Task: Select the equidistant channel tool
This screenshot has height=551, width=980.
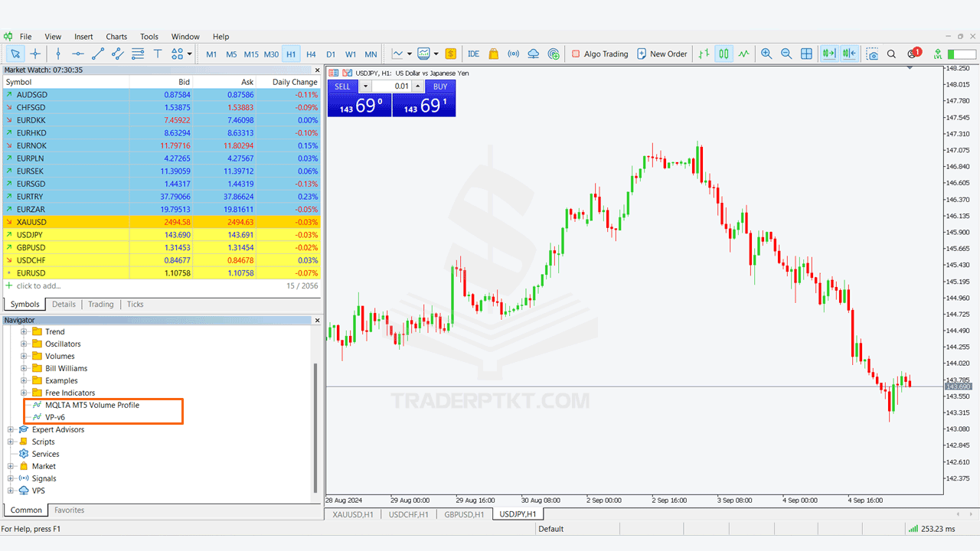Action: (x=118, y=54)
